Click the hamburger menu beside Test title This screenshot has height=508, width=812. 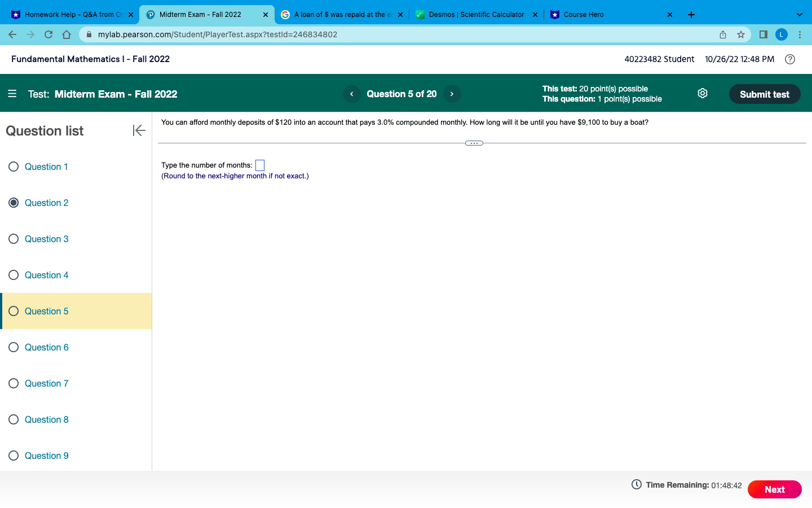click(x=12, y=94)
